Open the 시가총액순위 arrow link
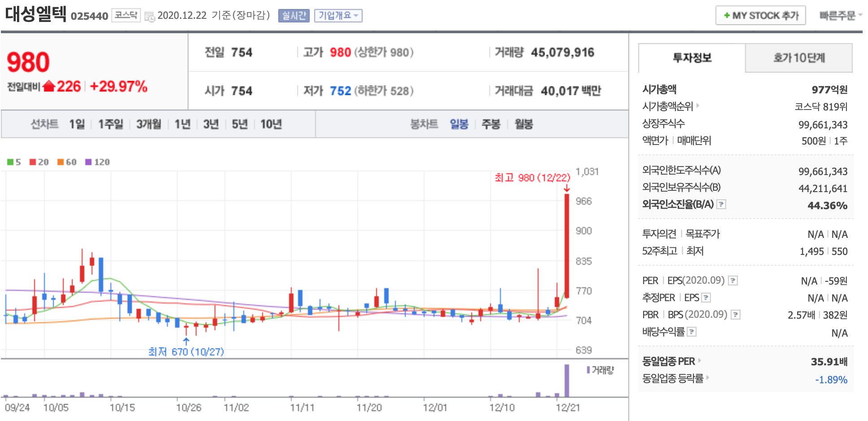The height and width of the screenshot is (421, 868). tap(698, 106)
